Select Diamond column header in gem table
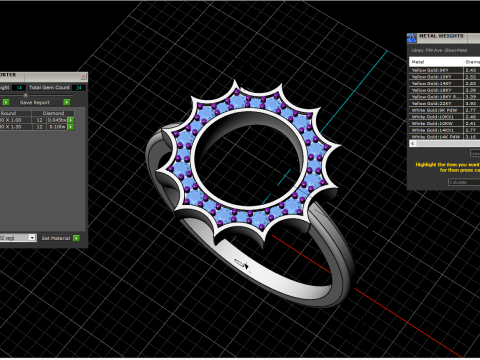The width and height of the screenshot is (480, 360). 53,113
